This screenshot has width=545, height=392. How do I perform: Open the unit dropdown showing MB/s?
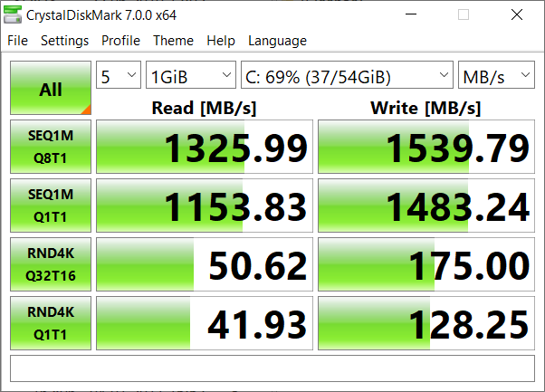click(496, 75)
